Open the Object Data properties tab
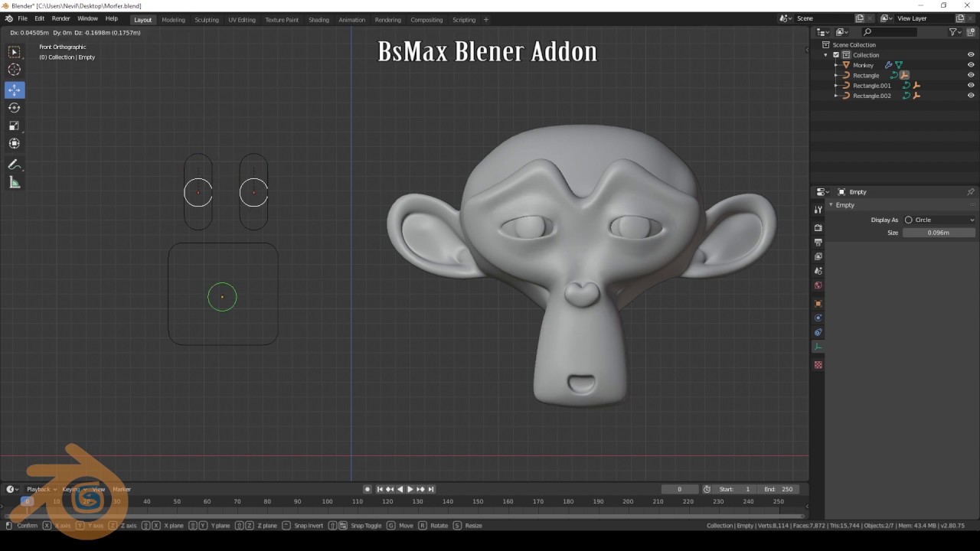 point(818,347)
